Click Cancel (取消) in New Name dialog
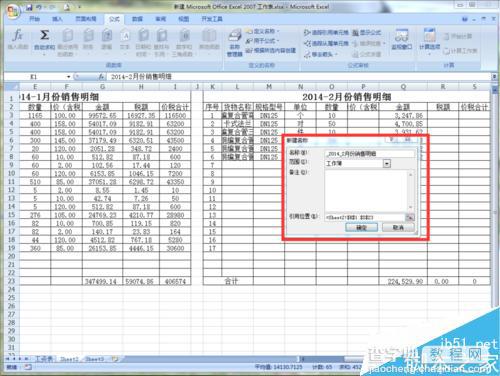Screen dimensions: 500x376 (x=398, y=228)
